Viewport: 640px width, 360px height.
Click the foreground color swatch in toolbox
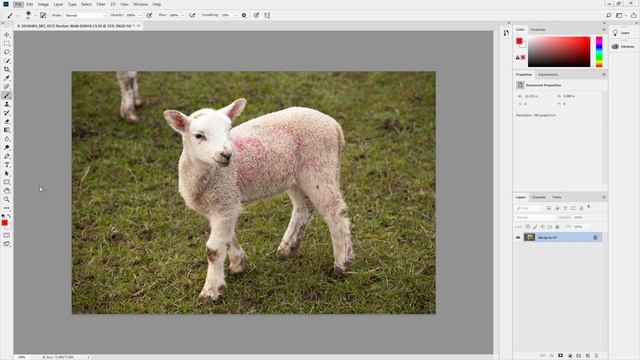click(x=4, y=222)
